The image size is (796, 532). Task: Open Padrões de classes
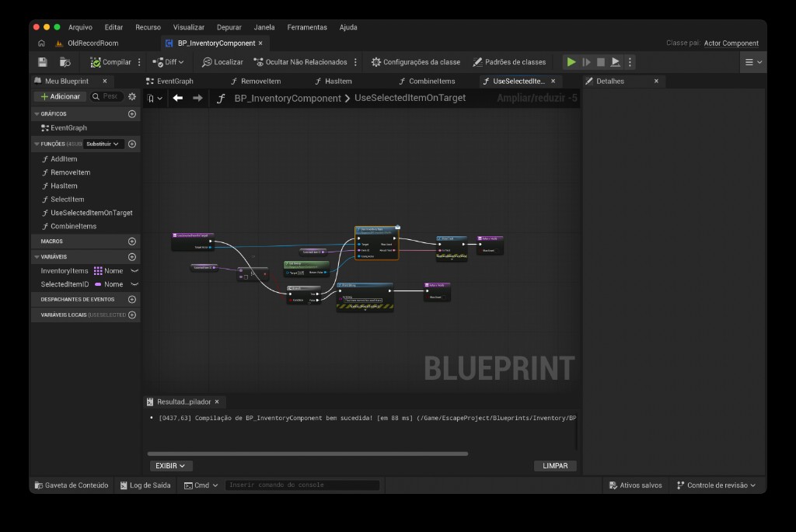point(509,62)
